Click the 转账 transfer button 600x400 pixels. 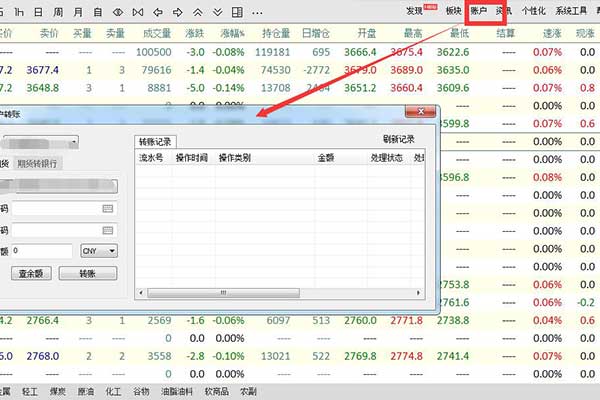point(88,273)
